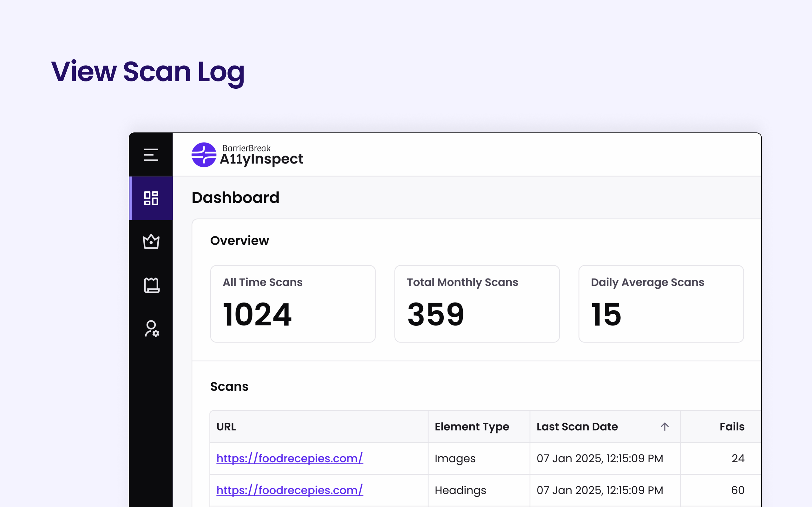
Task: Collapse the navigation sidebar
Action: (x=151, y=155)
